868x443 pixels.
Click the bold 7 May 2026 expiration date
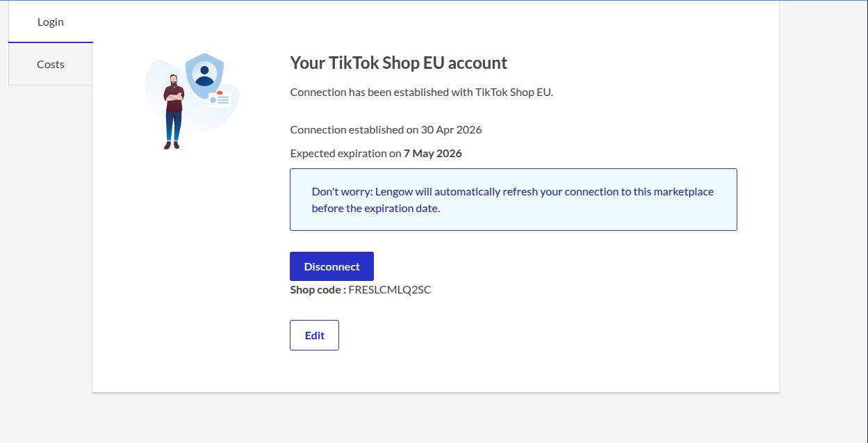click(433, 153)
